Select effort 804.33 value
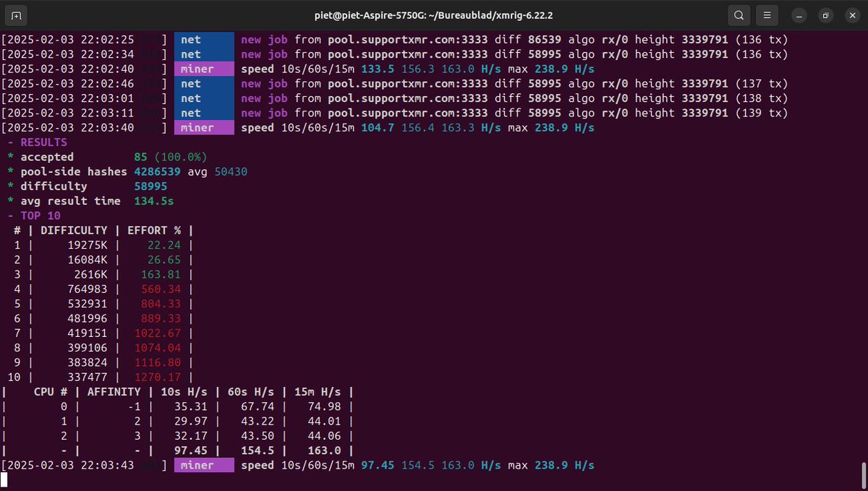Image resolution: width=868 pixels, height=491 pixels. [161, 304]
